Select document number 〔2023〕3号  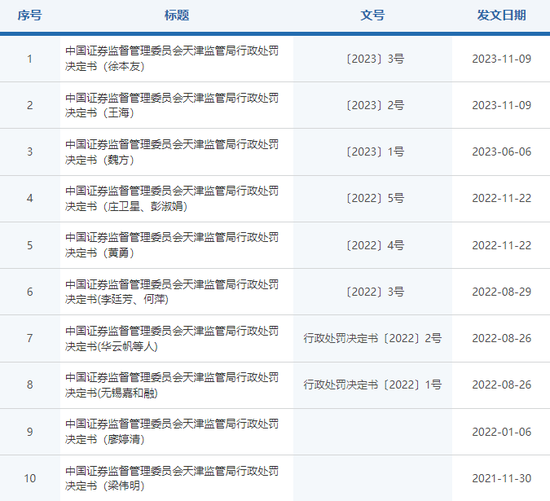(x=375, y=59)
